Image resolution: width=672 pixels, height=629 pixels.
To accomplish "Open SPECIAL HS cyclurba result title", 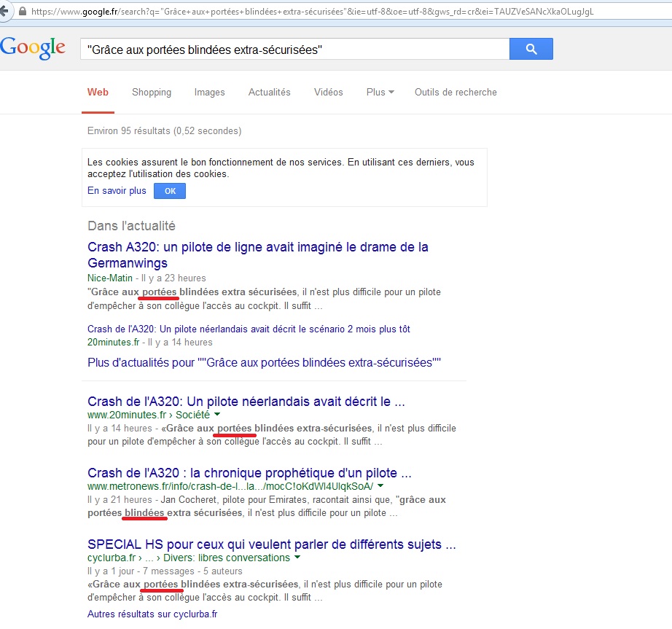I will [x=271, y=544].
